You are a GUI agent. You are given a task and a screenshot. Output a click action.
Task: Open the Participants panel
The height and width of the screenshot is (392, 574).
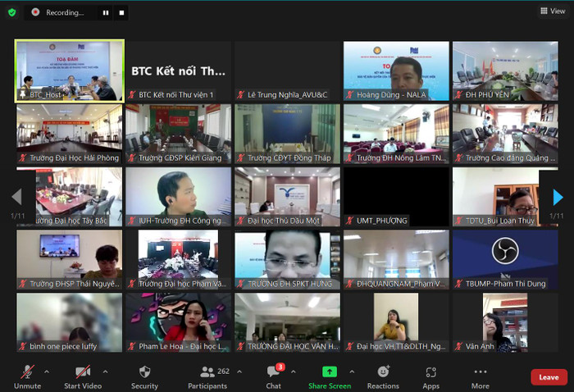(x=207, y=372)
